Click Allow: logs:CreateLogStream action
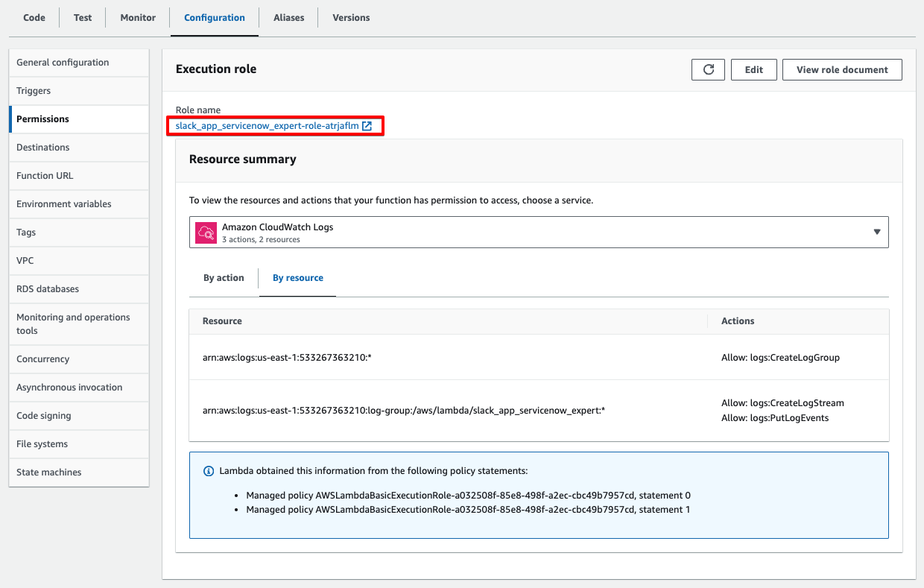Screen dimensions: 924x588 click(x=782, y=403)
